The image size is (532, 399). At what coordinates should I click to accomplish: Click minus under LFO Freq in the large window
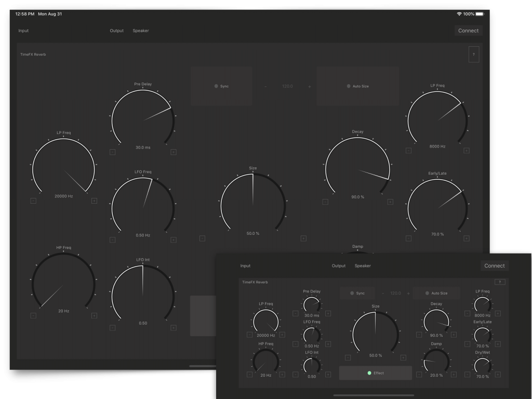[x=113, y=240]
